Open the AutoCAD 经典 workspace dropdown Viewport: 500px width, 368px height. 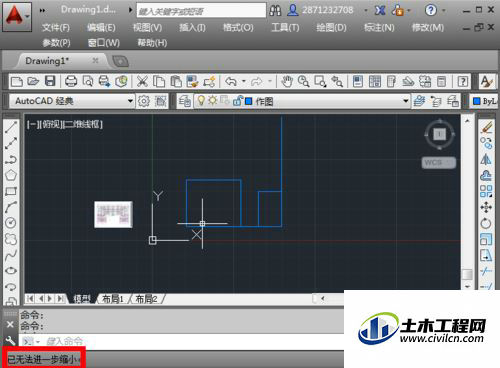130,101
